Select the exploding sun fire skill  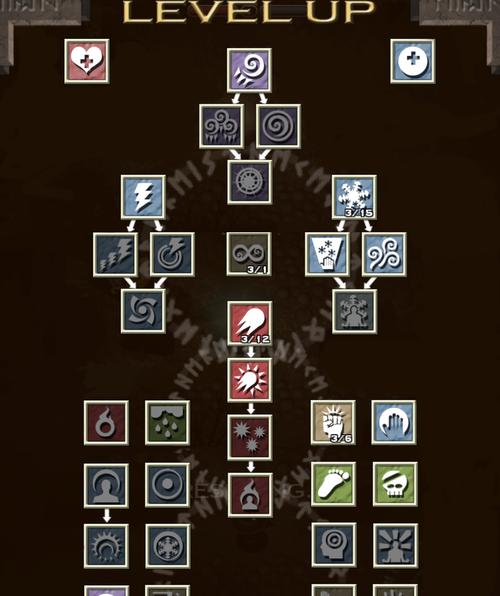click(250, 380)
